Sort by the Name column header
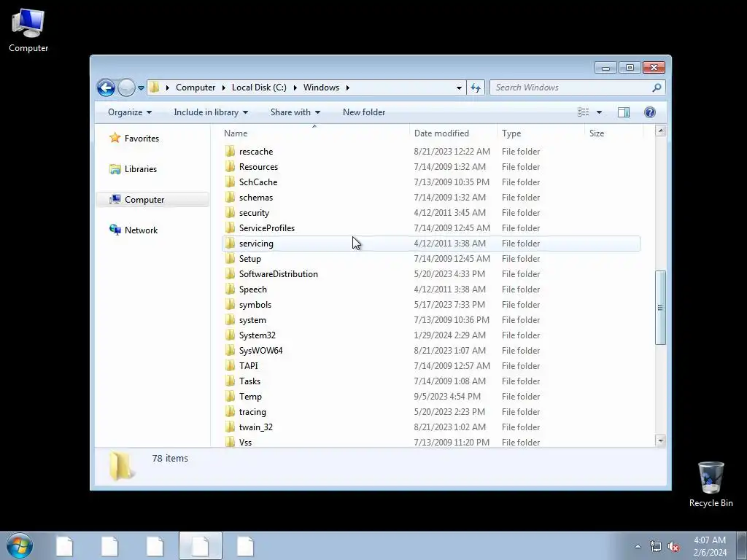 point(314,133)
